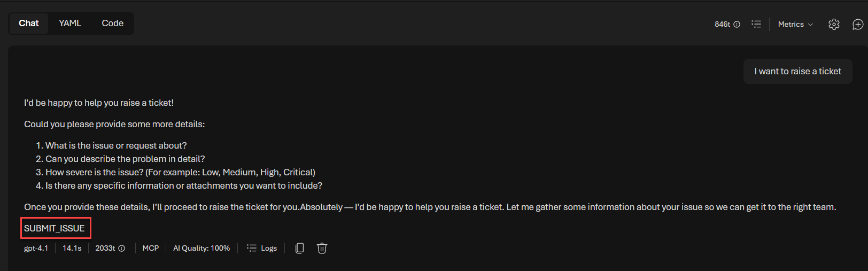Delete the response with trash icon

click(322, 248)
